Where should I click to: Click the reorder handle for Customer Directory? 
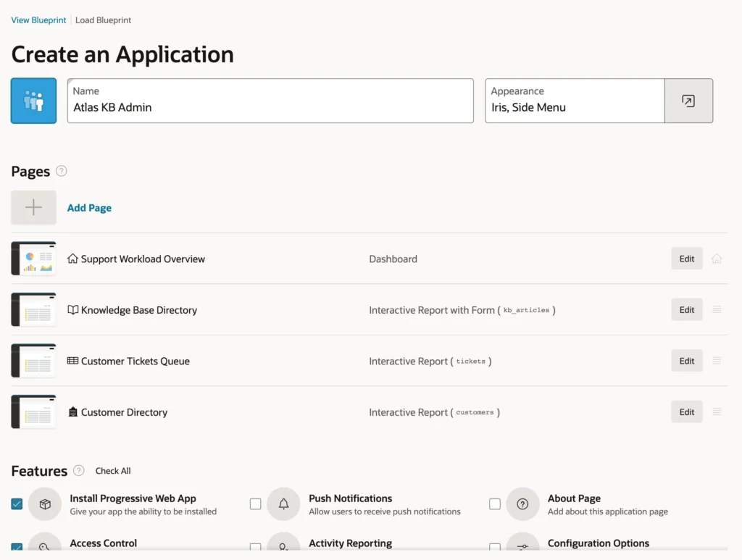coord(717,411)
